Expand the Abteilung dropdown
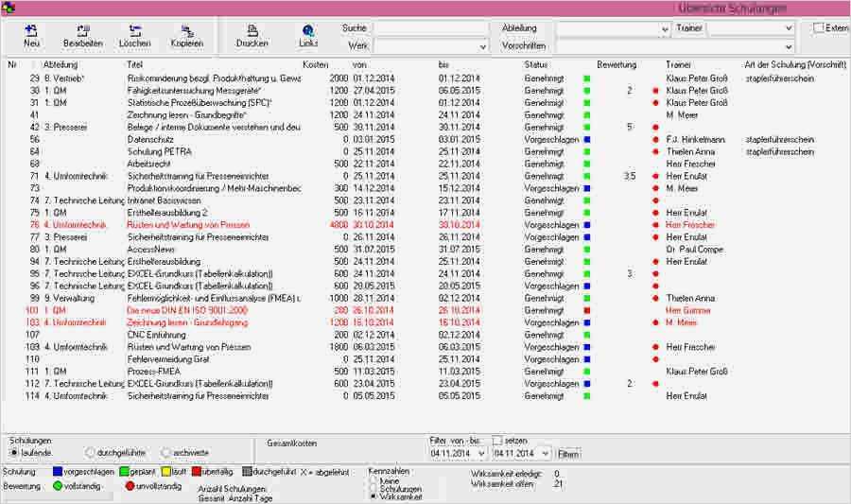The height and width of the screenshot is (504, 851). (x=665, y=28)
